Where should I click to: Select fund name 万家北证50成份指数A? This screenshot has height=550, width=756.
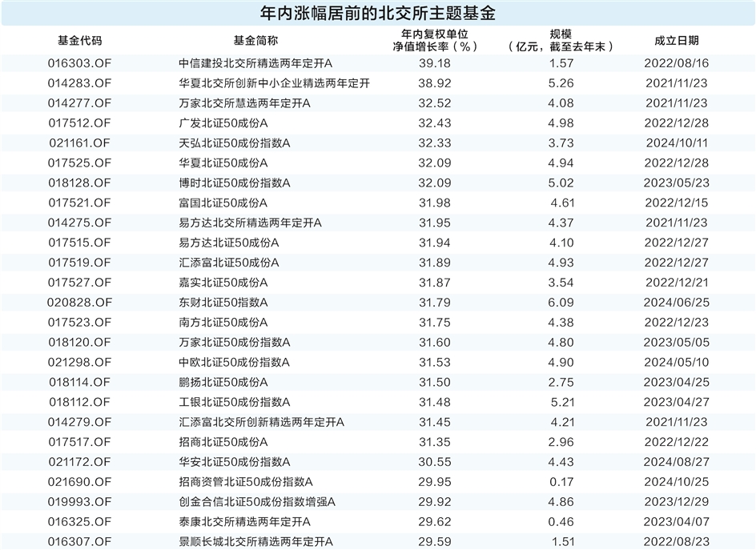pyautogui.click(x=235, y=342)
